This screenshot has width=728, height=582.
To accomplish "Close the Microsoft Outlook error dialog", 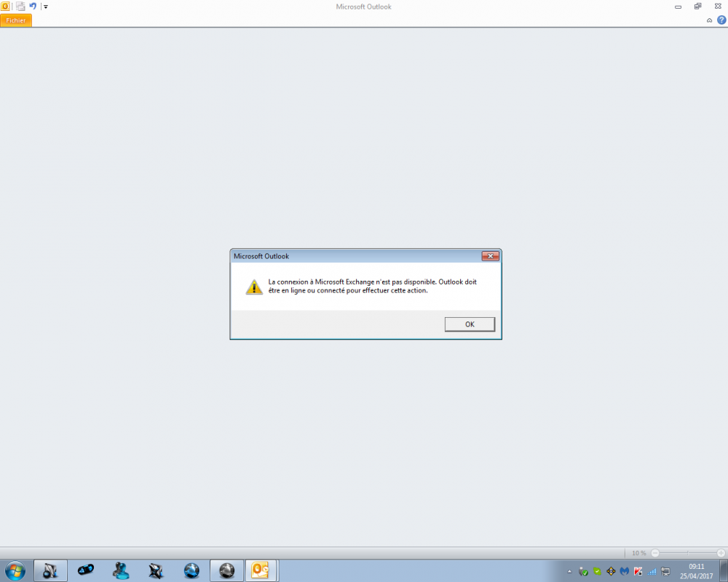I will tap(490, 256).
